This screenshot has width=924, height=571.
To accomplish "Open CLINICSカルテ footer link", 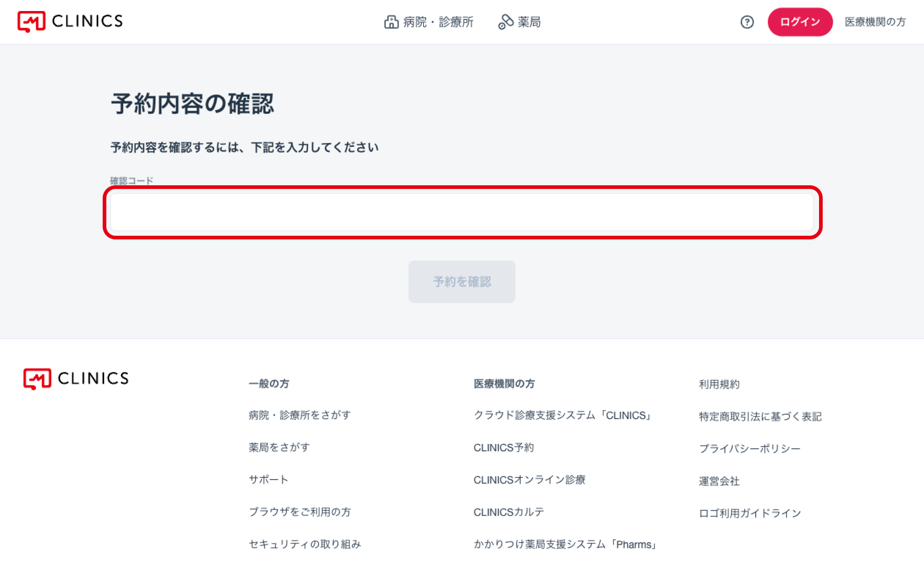I will (509, 512).
